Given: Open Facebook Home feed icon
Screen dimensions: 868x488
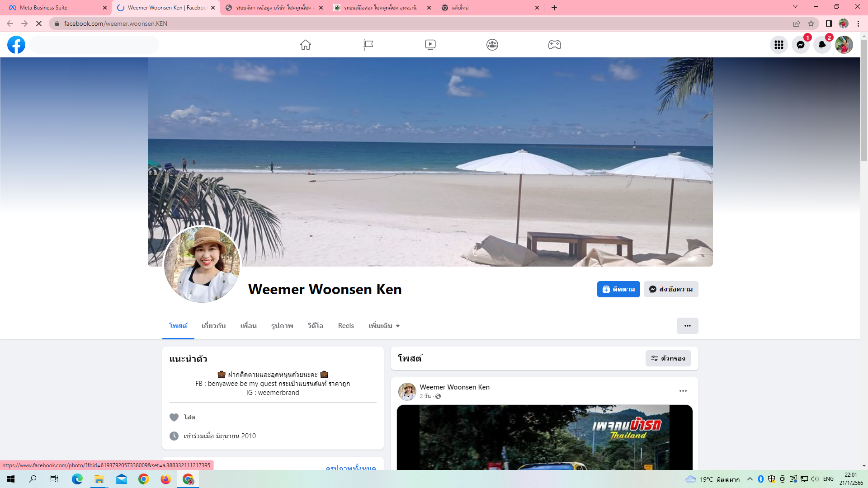Looking at the screenshot, I should click(306, 45).
